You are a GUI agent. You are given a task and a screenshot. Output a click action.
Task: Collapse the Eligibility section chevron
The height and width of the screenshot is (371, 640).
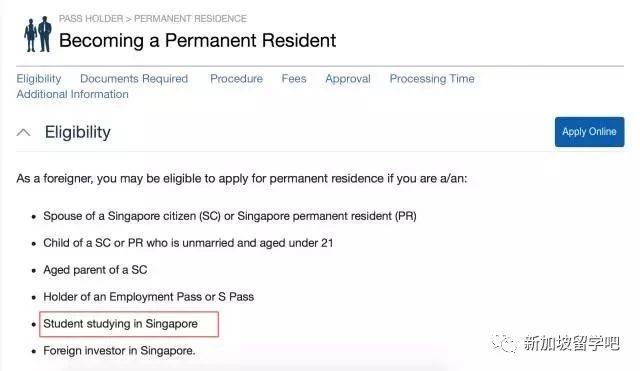[x=24, y=132]
